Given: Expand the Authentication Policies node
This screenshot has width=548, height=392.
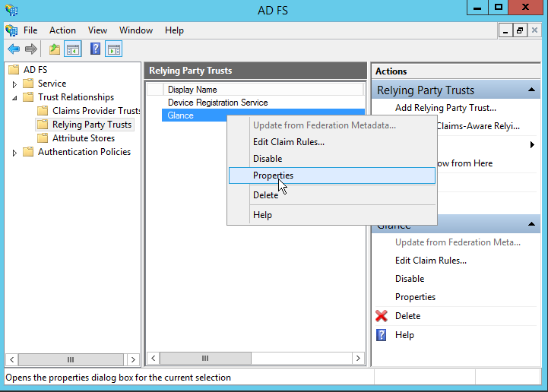Looking at the screenshot, I should [x=14, y=153].
